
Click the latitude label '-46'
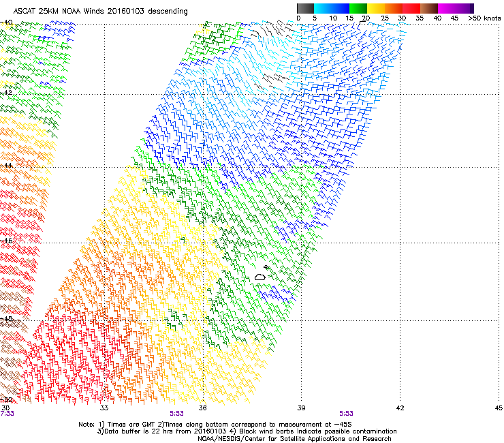pos(6,241)
